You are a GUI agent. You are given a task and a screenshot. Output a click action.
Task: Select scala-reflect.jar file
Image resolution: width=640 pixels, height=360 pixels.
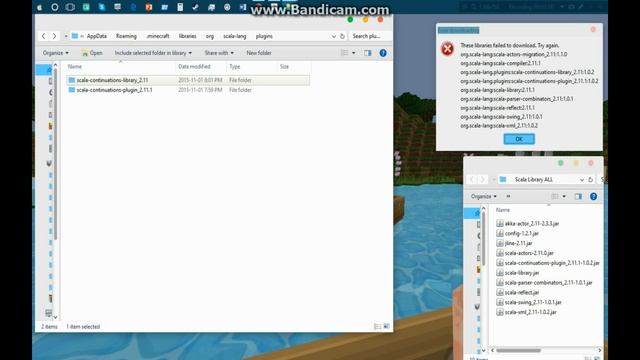518,292
